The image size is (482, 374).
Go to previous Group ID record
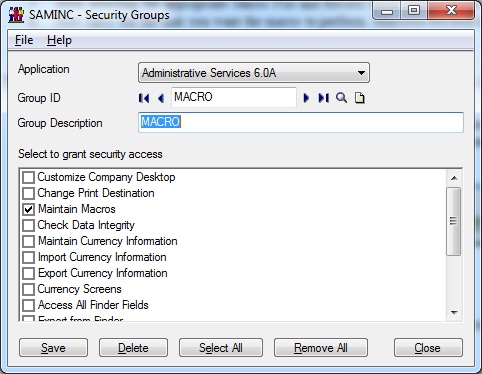tap(161, 98)
